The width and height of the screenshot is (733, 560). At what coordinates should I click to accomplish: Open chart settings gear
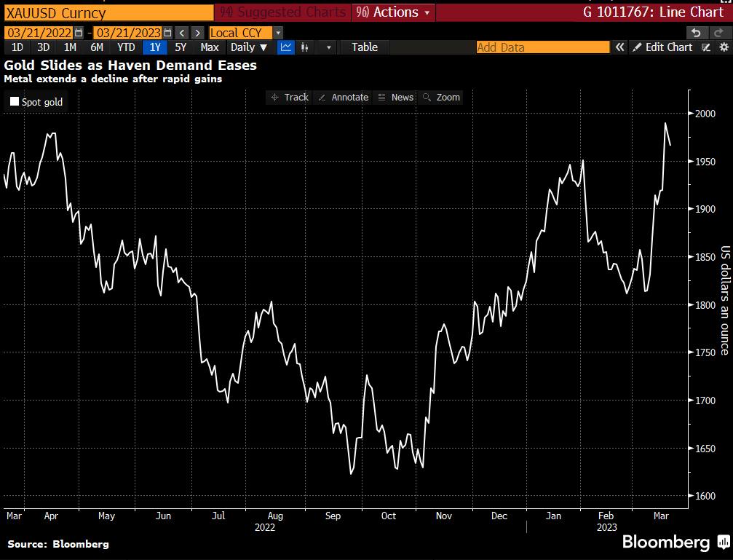(724, 47)
